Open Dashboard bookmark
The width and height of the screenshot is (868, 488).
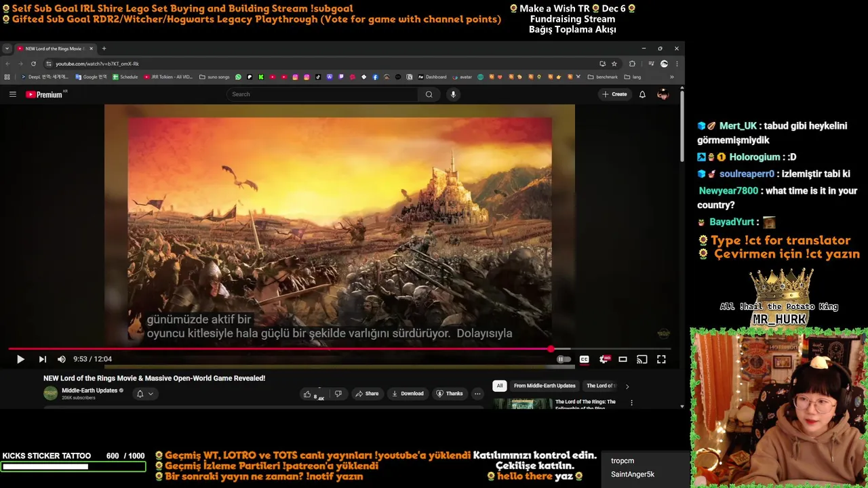pos(432,77)
